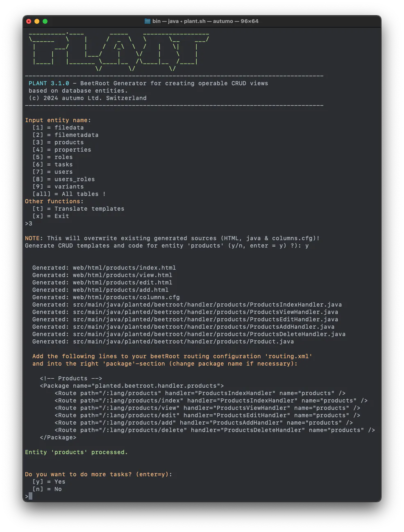The image size is (404, 532).
Task: Click generated path 'web/html/products/add.html'
Action: coord(120,290)
